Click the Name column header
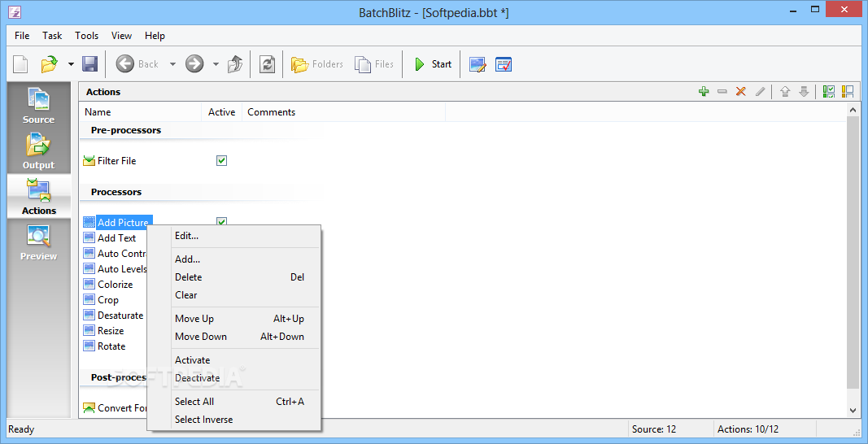 point(141,112)
